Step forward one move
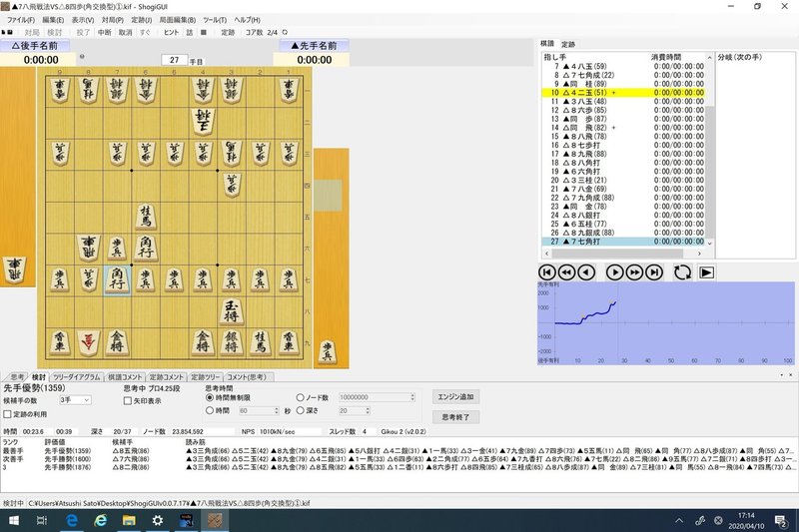 tap(614, 272)
